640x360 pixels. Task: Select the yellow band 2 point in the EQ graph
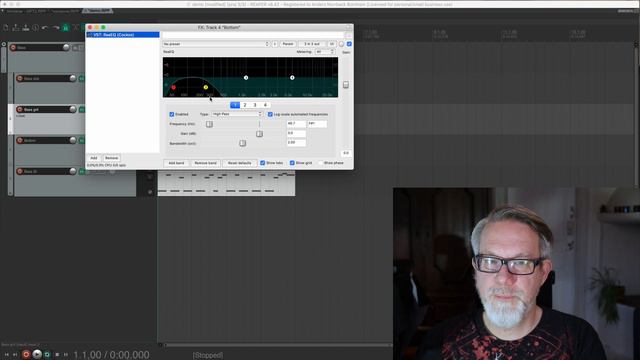tap(206, 87)
